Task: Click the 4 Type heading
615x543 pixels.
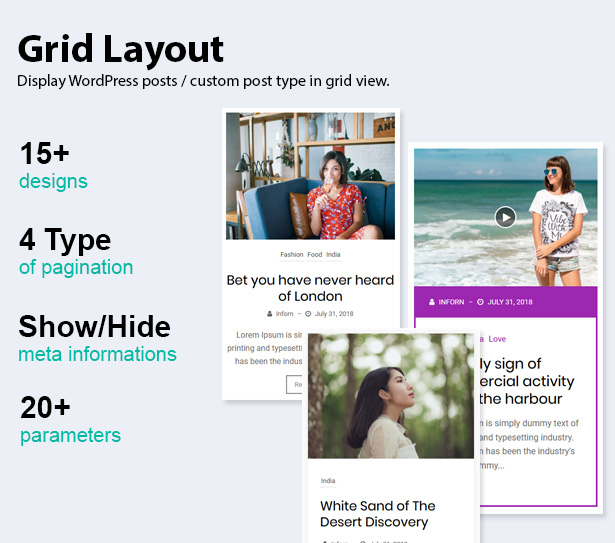Action: coord(65,239)
